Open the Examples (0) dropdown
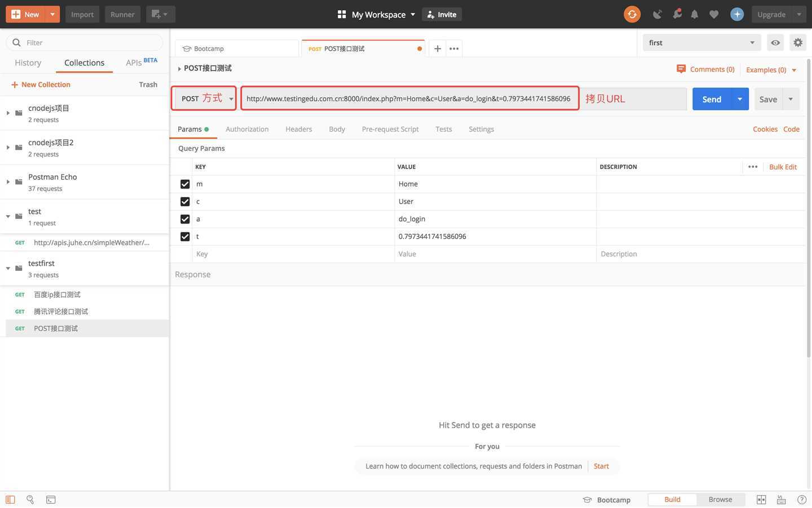Image resolution: width=812 pixels, height=508 pixels. coord(771,70)
